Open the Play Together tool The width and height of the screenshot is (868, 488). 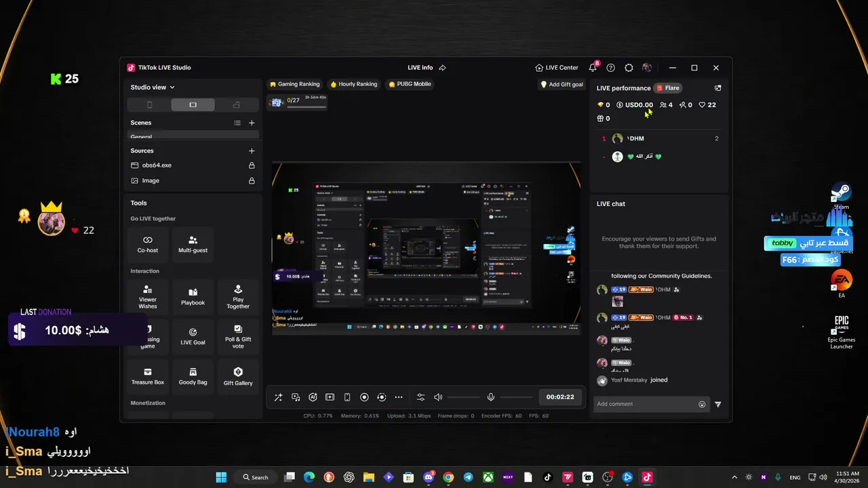coord(238,297)
